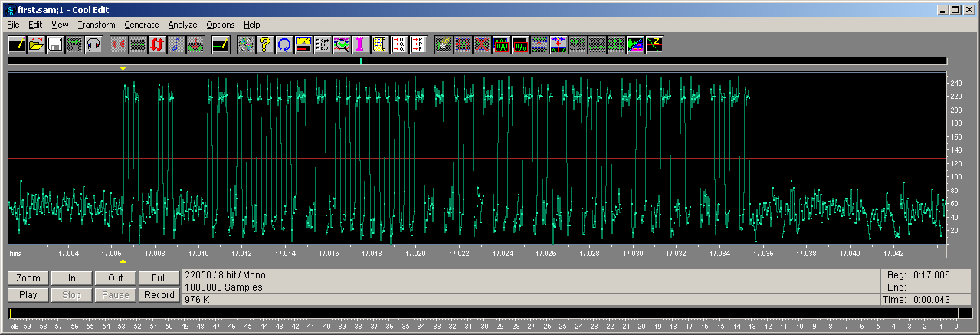This screenshot has height=335, width=980.
Task: Click the green tray with red arrow icon
Action: [195, 44]
